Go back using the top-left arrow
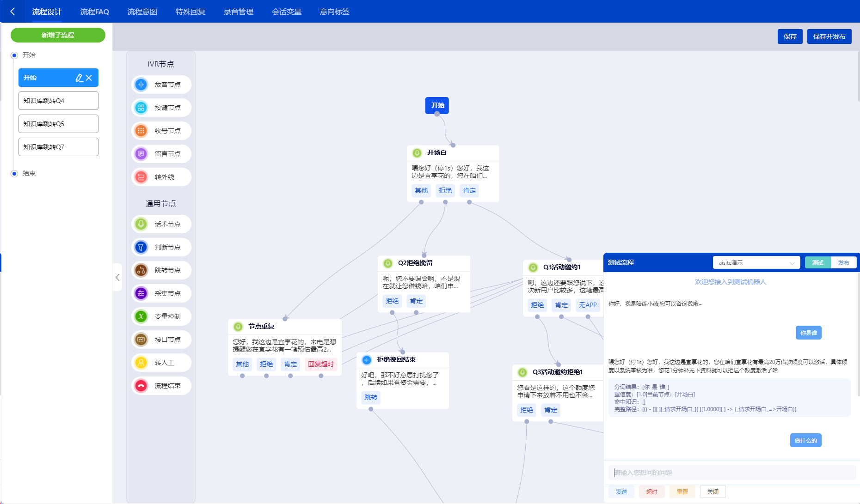 pyautogui.click(x=12, y=12)
